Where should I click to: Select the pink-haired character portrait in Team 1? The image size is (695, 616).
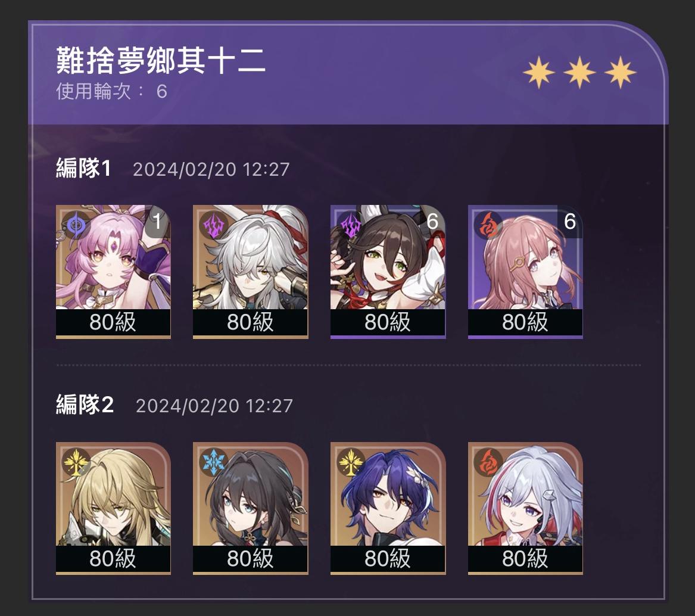tap(113, 272)
